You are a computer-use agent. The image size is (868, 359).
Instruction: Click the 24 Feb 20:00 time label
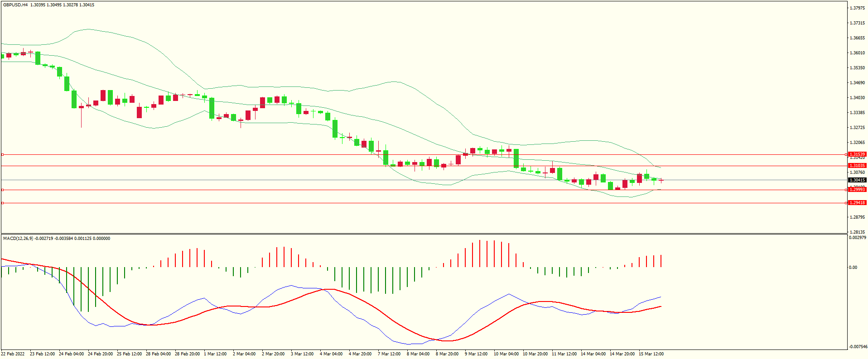[x=100, y=354]
